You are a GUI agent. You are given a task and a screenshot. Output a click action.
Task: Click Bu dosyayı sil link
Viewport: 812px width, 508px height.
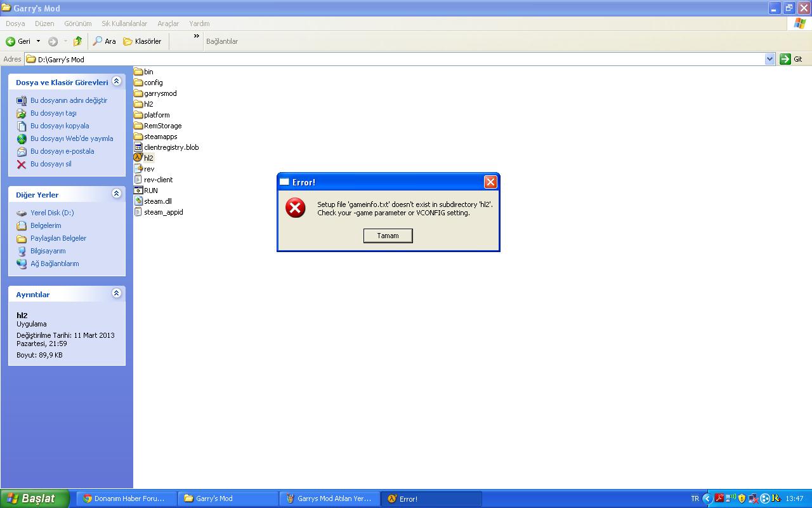point(51,164)
